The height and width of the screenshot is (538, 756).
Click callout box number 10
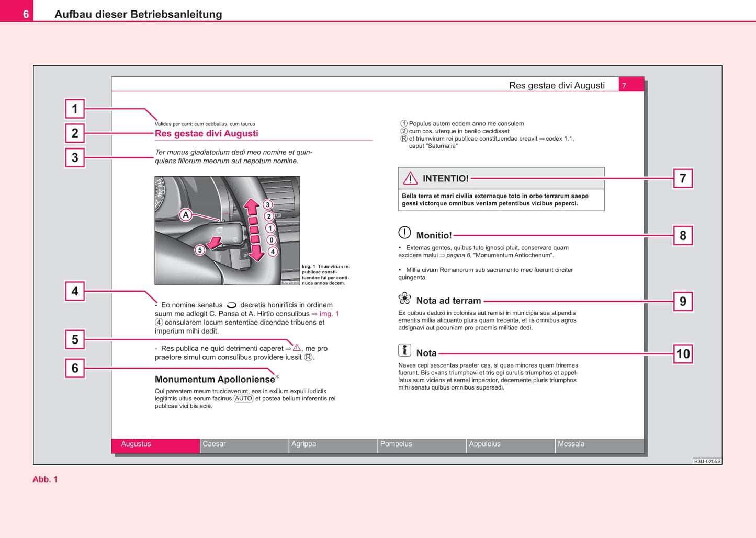(x=683, y=353)
